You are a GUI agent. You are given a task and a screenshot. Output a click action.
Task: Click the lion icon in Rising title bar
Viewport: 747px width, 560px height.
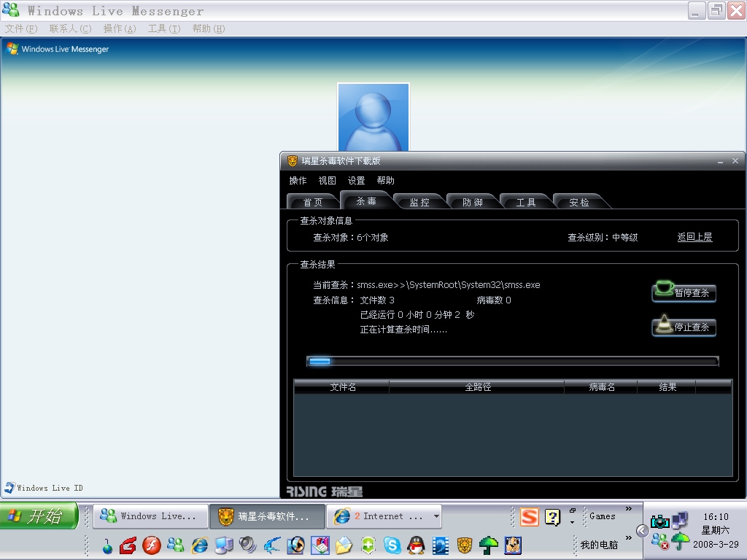coord(292,161)
